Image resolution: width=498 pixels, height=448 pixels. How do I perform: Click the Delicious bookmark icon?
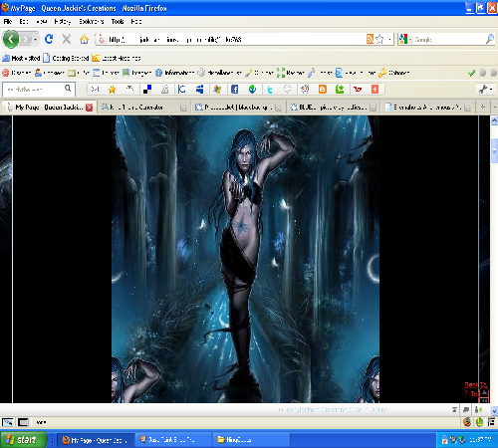147,89
